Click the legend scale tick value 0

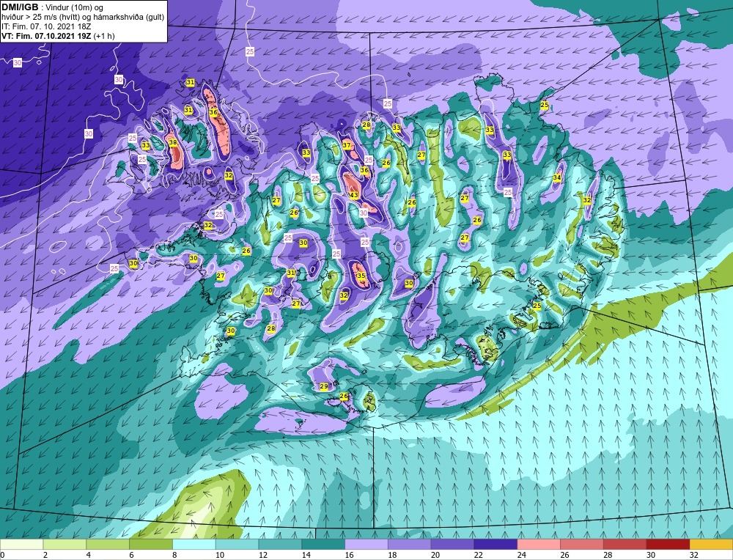click(x=3, y=555)
